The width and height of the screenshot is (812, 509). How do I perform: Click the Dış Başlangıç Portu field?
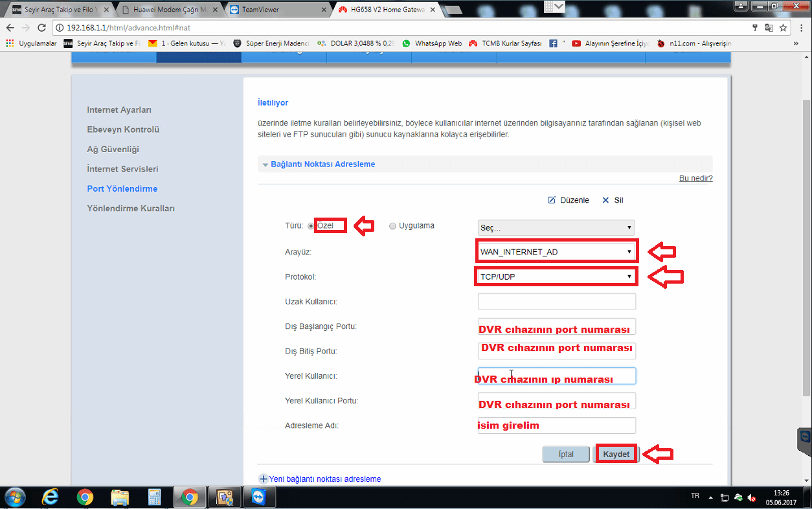[556, 326]
